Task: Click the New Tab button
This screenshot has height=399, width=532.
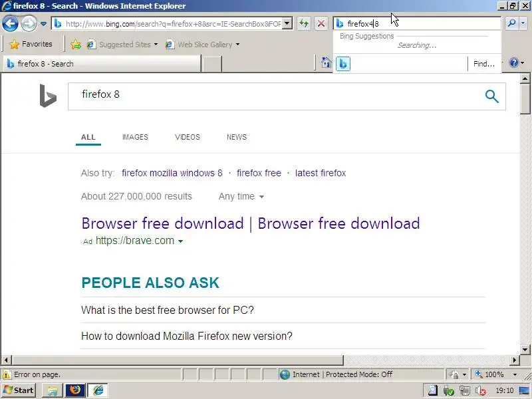Action: tap(211, 64)
